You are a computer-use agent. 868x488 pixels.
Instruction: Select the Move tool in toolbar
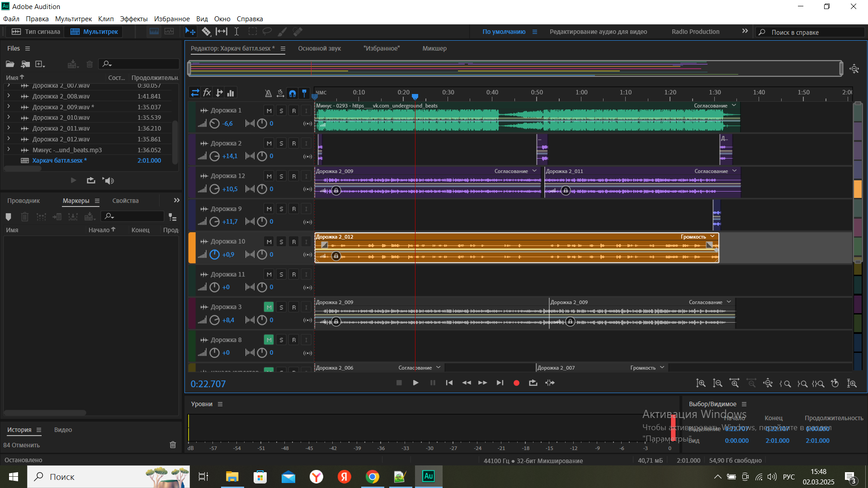(190, 32)
